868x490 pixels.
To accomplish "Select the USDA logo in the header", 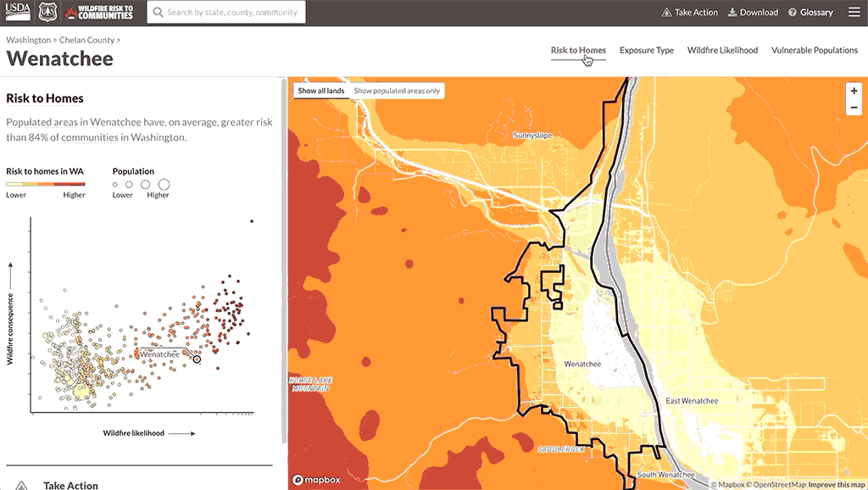I will point(19,12).
